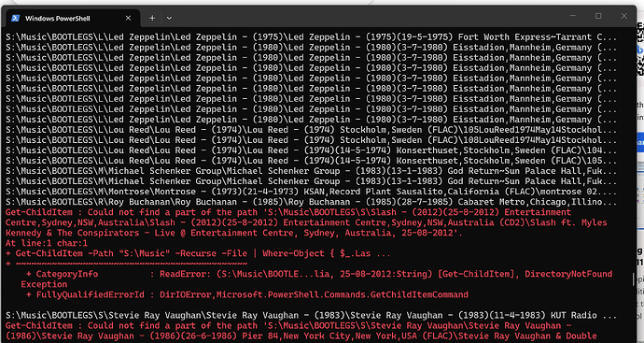Click the '+ FullyQualifiedErrorId : DirIOError' line
Screen dimensions: 644x343
pos(247,294)
